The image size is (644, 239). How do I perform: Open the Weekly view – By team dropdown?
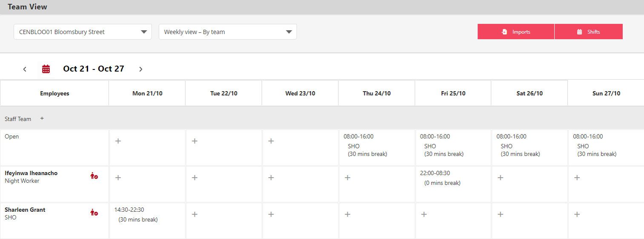click(228, 32)
